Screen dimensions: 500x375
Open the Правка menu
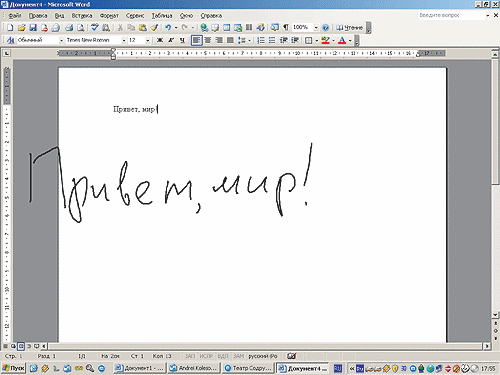tap(38, 16)
